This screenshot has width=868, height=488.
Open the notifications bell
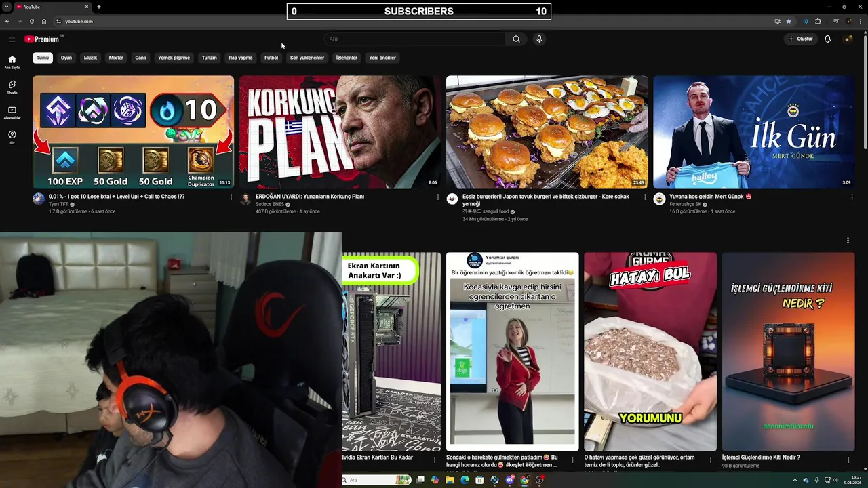tap(827, 39)
